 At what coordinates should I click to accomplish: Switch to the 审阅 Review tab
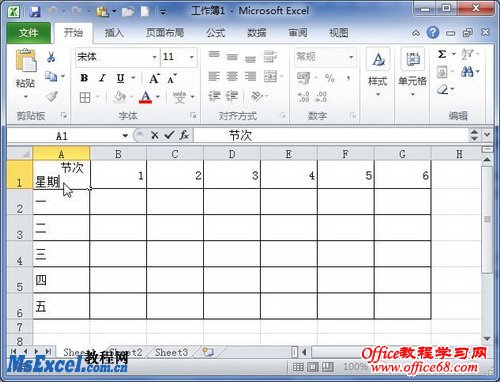(297, 33)
